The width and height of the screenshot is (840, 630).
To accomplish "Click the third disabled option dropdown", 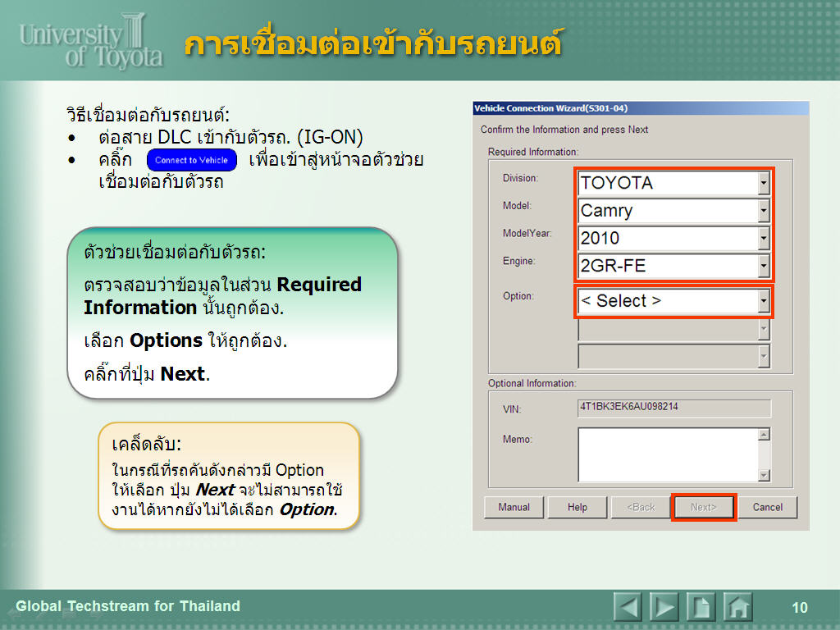I will [x=674, y=356].
